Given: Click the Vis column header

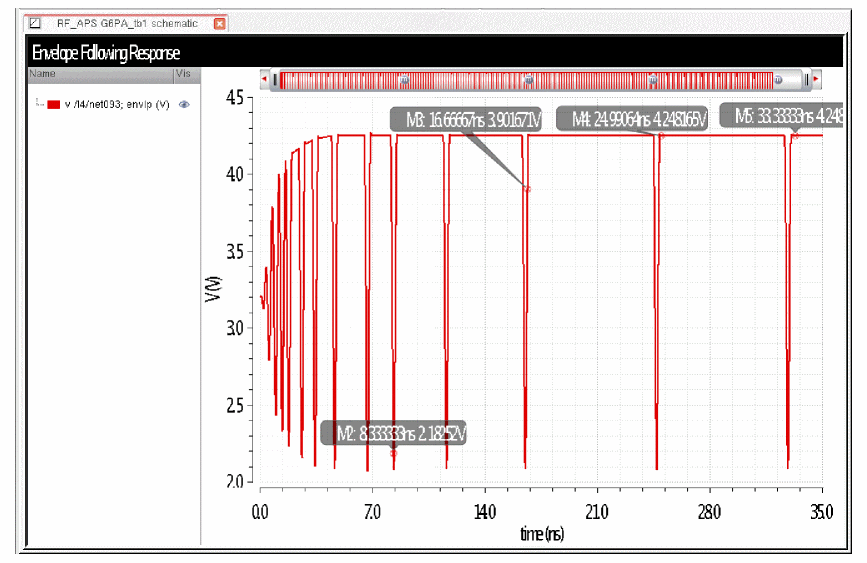Looking at the screenshot, I should click(x=187, y=75).
